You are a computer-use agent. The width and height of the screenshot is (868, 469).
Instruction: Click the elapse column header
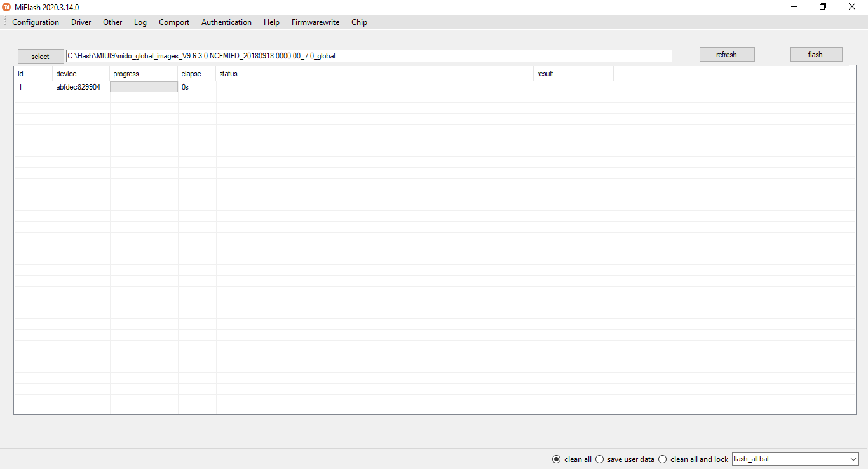click(197, 74)
